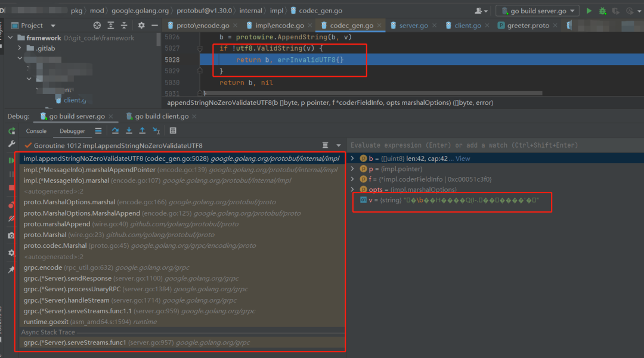Expand the .gitlab folder in the tree

coord(19,48)
